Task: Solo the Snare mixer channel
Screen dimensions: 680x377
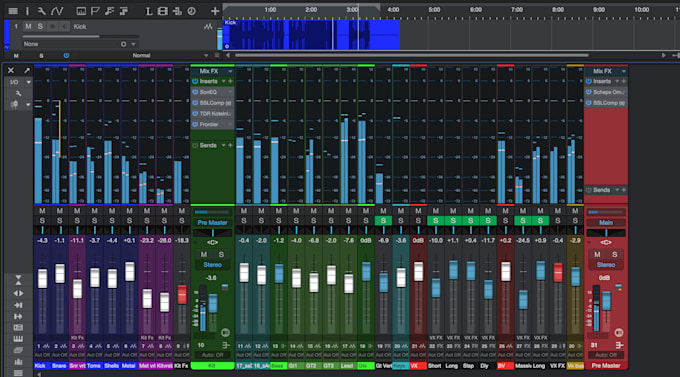Action: click(x=59, y=220)
